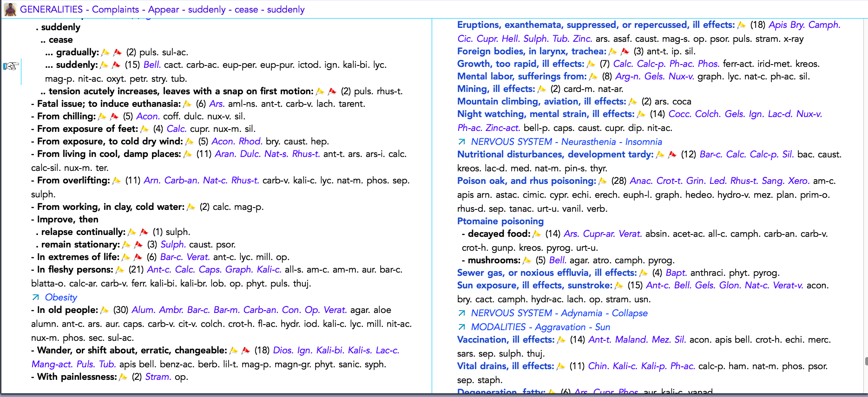Click the yellow flag beside 'In old people'
Viewport: 868px width, 397px height.
(105, 310)
